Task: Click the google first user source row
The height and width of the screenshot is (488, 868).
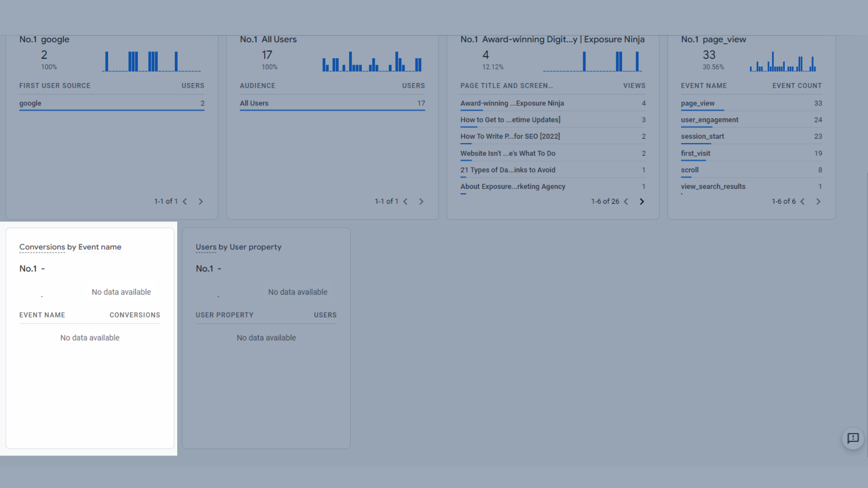Action: [x=30, y=103]
